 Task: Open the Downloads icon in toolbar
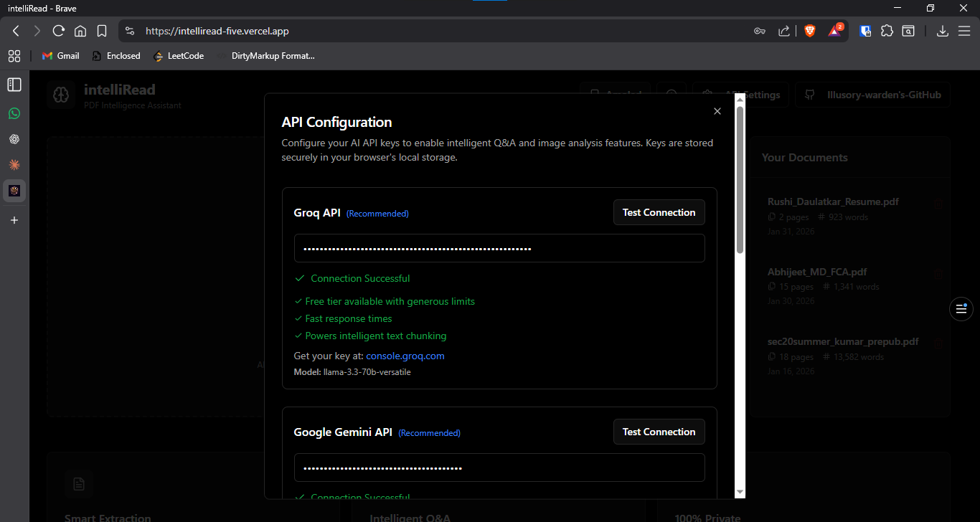tap(943, 31)
